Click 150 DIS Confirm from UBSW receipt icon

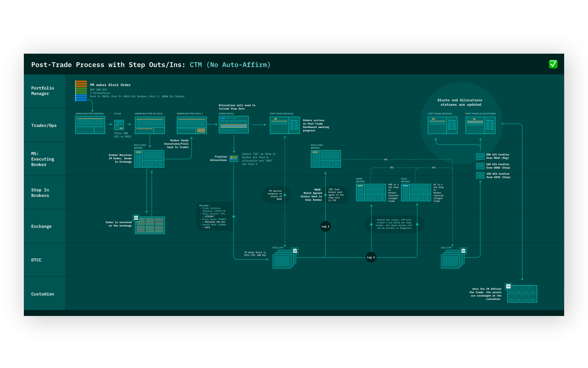point(480,166)
